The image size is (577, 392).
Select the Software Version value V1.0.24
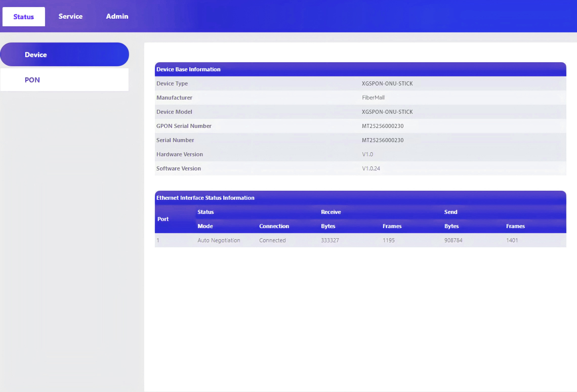pos(371,168)
